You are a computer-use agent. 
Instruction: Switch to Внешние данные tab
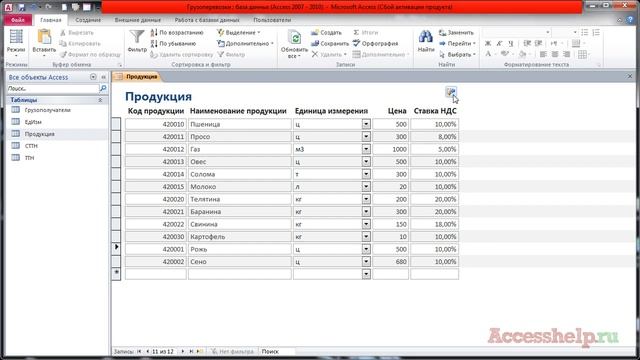click(138, 20)
